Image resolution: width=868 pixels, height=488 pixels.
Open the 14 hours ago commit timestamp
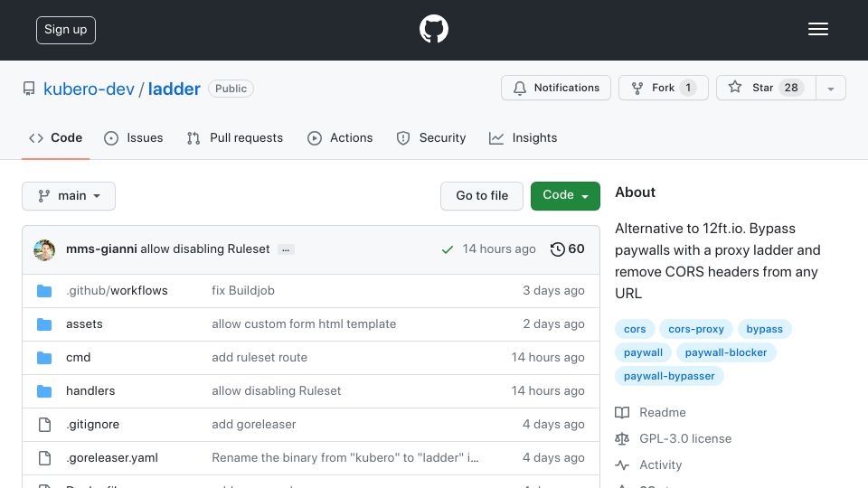(x=499, y=249)
